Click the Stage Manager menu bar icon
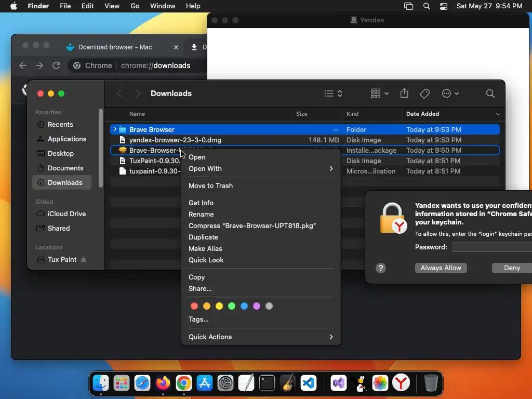532x399 pixels. [408, 6]
